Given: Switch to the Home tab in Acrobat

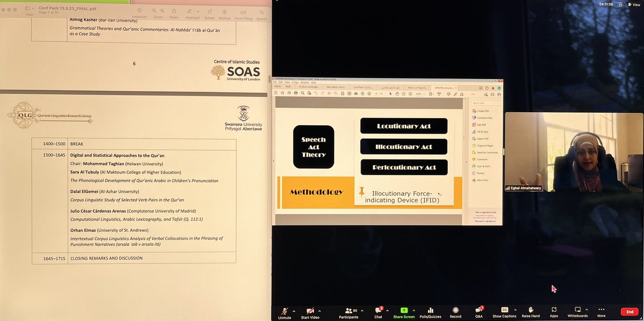Looking at the screenshot, I should tap(278, 86).
